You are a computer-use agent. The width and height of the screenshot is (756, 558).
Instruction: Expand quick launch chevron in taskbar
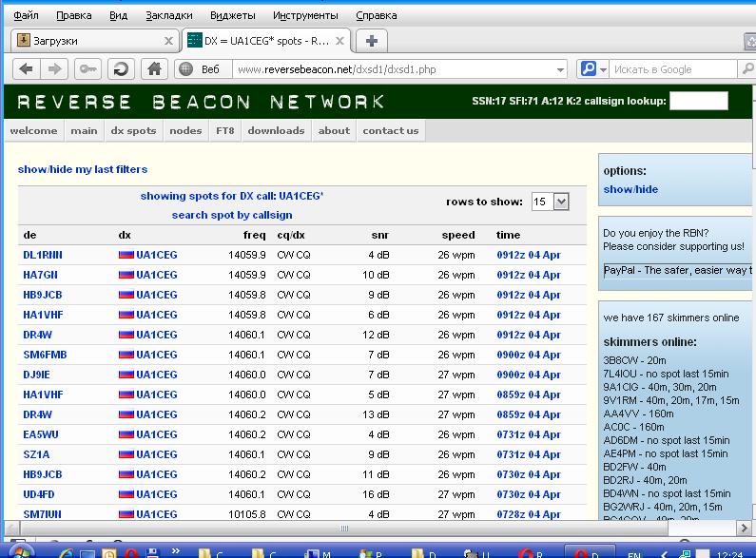176,550
